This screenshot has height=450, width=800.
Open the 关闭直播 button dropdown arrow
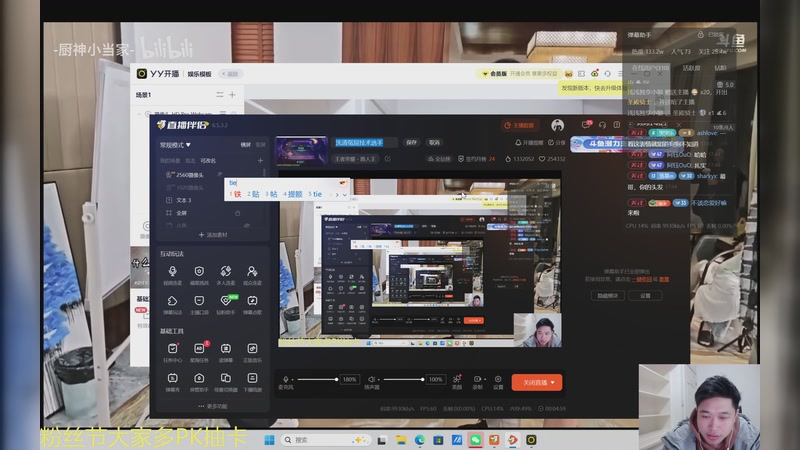point(553,383)
